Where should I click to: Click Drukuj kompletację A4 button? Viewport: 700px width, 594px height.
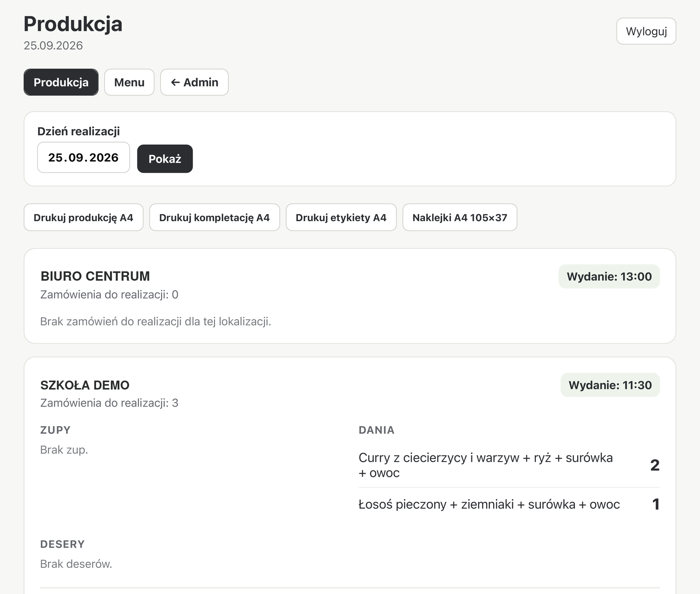pos(215,217)
